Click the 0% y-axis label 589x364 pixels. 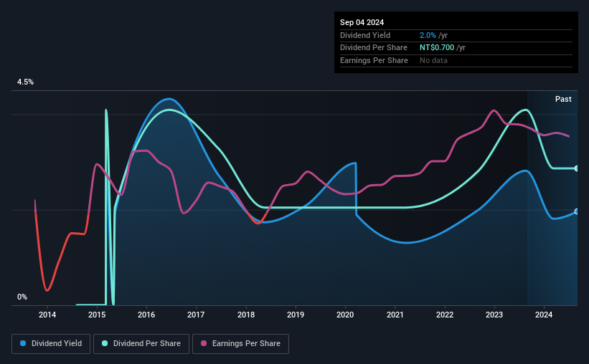coord(22,297)
